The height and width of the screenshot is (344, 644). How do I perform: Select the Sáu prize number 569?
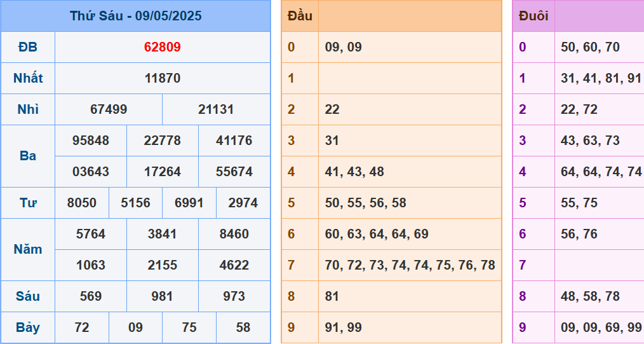[x=91, y=297]
